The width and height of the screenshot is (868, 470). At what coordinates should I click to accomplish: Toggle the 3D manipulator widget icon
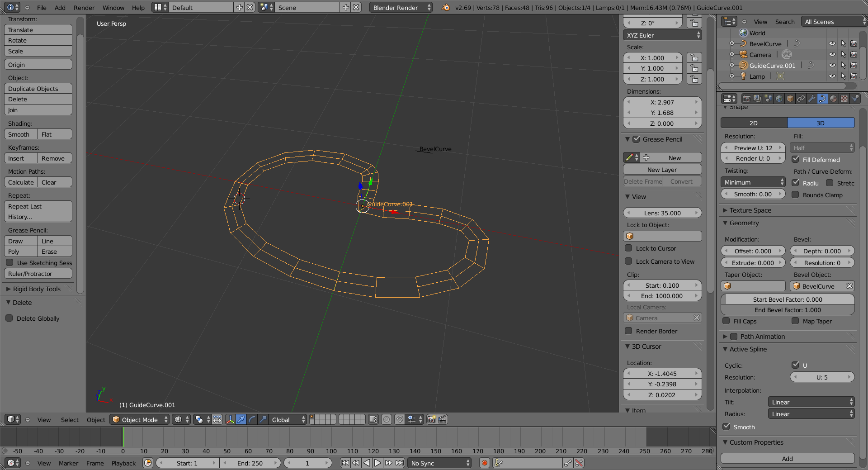click(231, 419)
